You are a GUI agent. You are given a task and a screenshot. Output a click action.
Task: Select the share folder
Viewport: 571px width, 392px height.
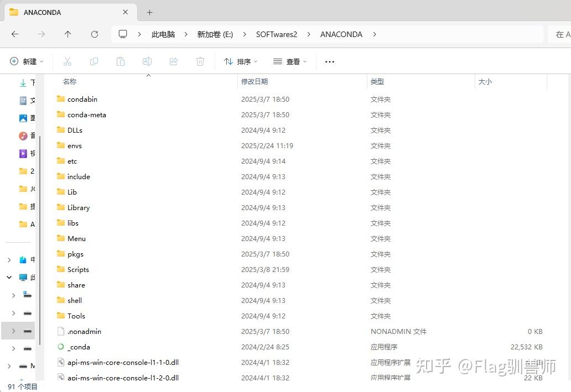(x=76, y=285)
